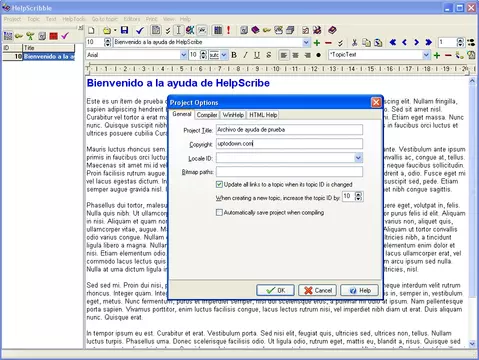Open the HelpTools menu
Viewport: 479px width, 360px height.
pyautogui.click(x=74, y=19)
